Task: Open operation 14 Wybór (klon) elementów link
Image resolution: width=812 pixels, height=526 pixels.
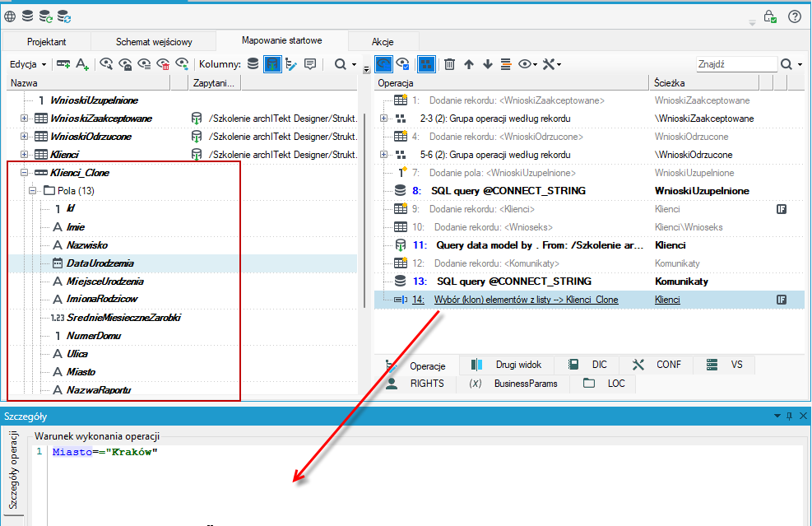Action: (526, 300)
